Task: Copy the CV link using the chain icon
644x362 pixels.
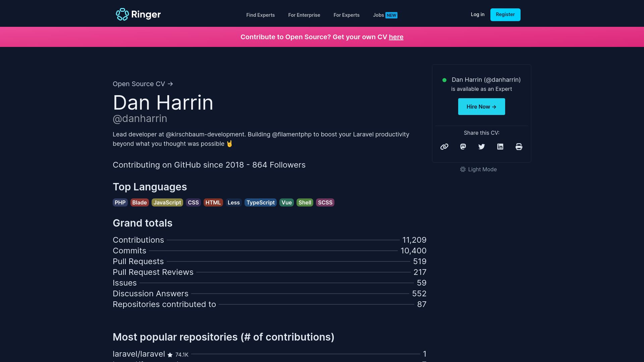Action: [444, 146]
